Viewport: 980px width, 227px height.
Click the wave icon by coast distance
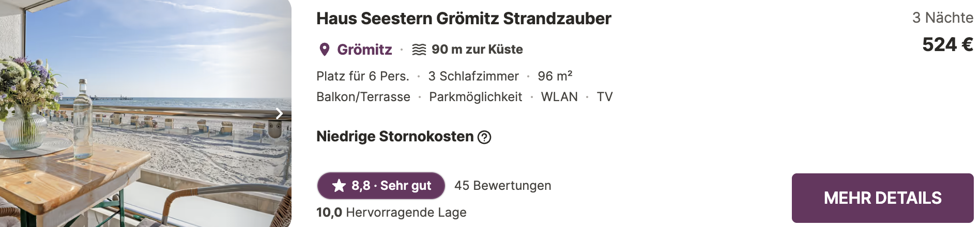click(419, 50)
